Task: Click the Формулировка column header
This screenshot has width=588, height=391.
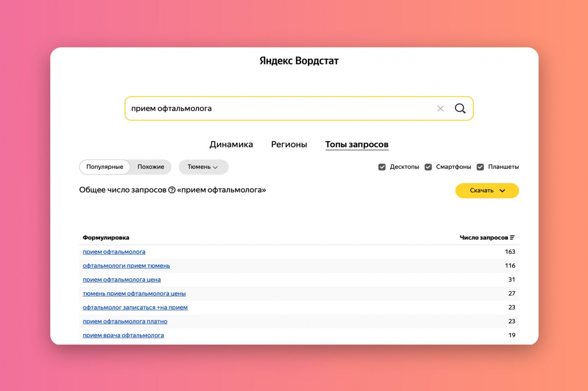Action: click(106, 238)
